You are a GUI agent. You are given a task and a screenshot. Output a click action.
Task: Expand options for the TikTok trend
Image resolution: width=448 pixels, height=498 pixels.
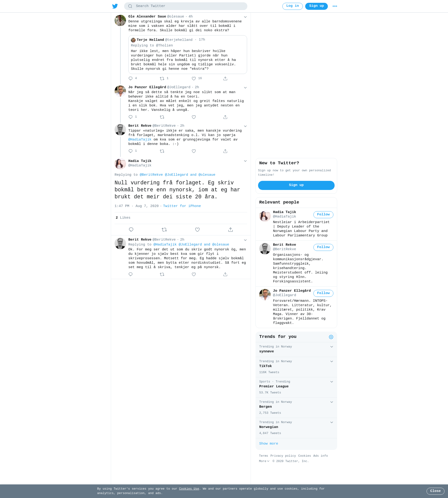point(332,361)
